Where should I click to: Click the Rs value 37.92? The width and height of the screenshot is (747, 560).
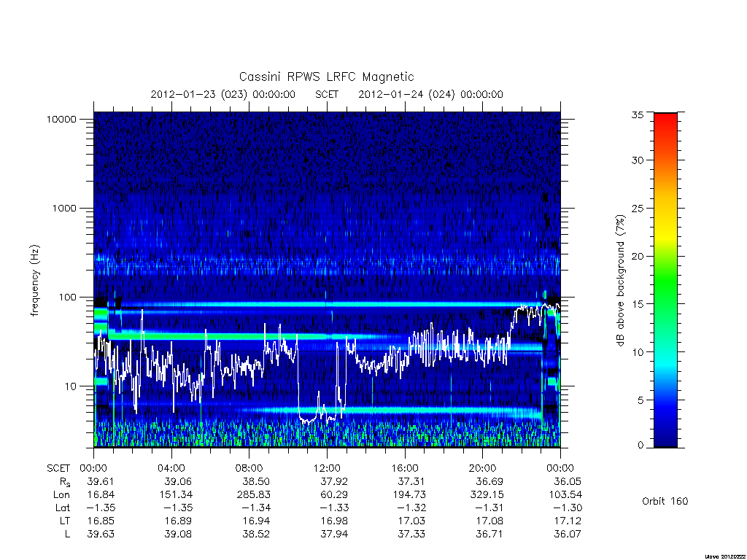pyautogui.click(x=334, y=481)
